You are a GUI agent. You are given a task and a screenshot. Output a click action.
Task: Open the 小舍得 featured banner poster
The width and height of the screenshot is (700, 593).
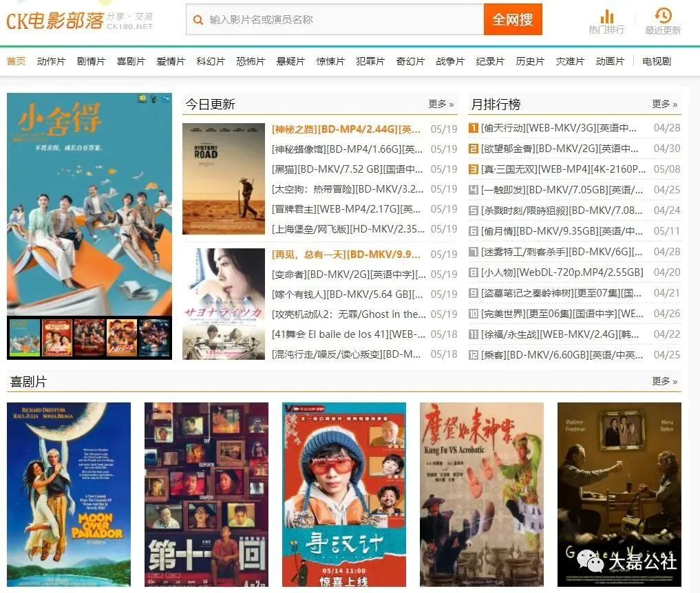coord(89,204)
